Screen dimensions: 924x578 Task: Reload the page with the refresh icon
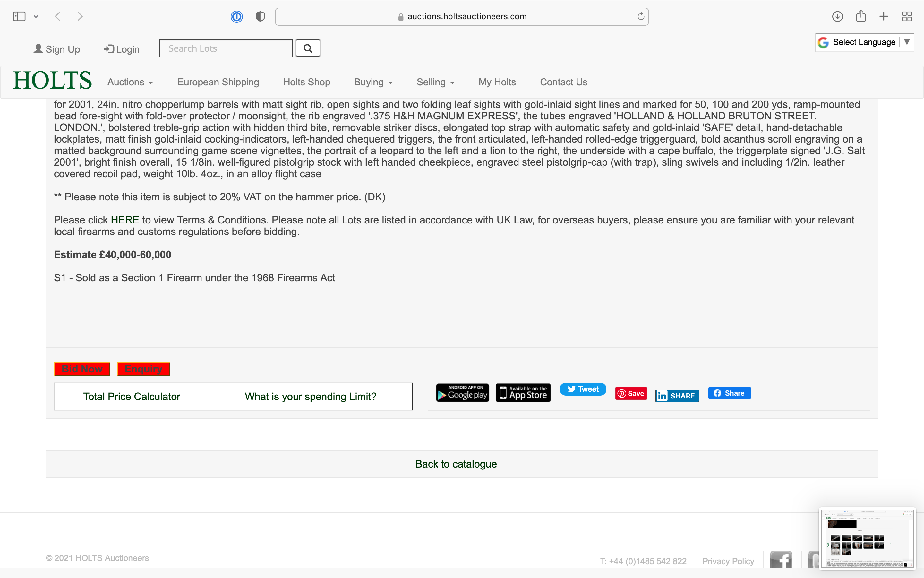click(x=641, y=16)
